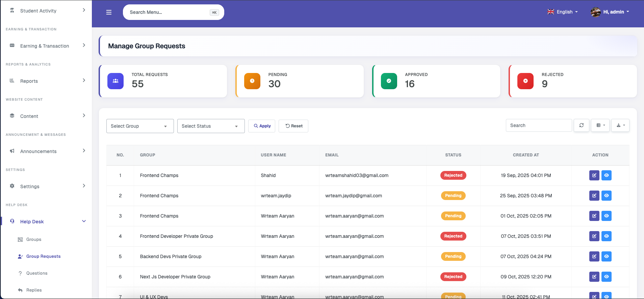Click the UK flag language icon

(x=551, y=12)
